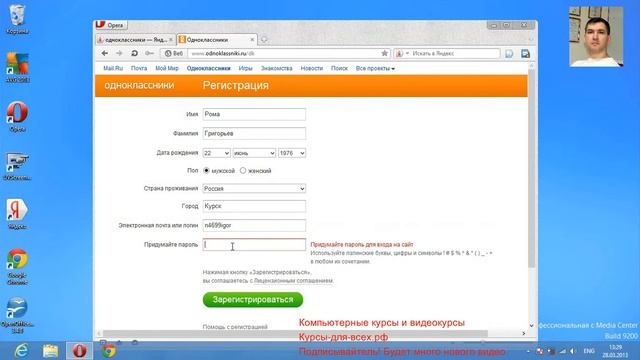The image size is (640, 360).
Task: Open the Yandex desktop shortcut
Action: [x=17, y=214]
